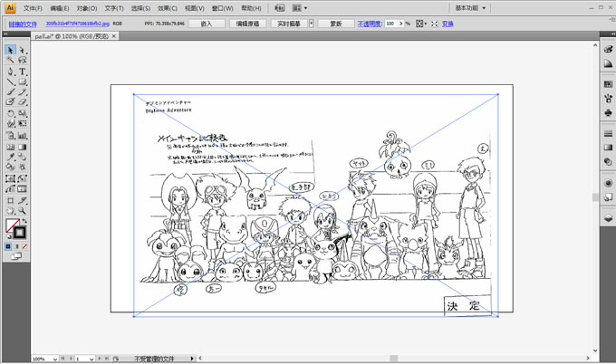Screen dimensions: 616x364
Task: Change the screen mode button
Action: click(16, 256)
